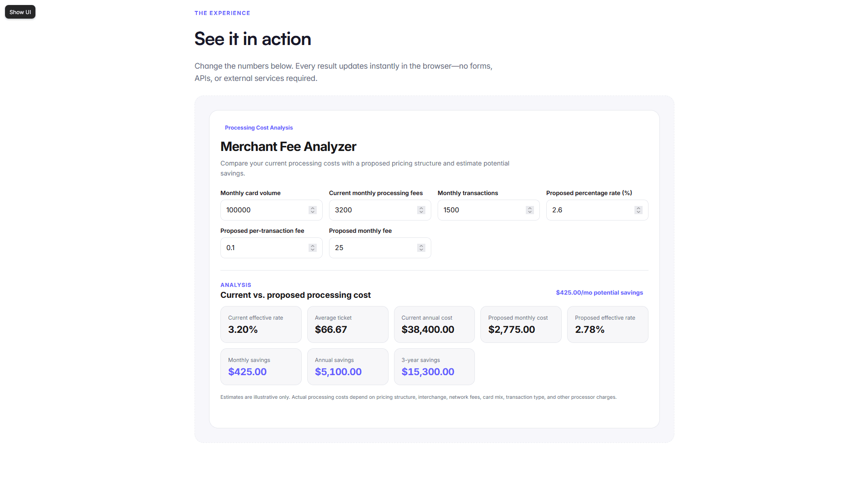Click the Proposed percentage rate (%) label
This screenshot has width=868, height=487.
589,193
